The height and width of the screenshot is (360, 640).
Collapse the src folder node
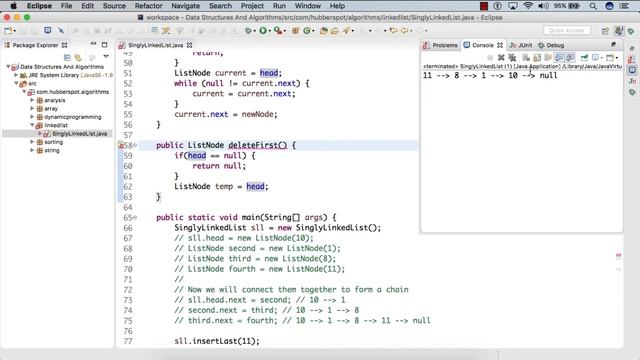tap(16, 83)
